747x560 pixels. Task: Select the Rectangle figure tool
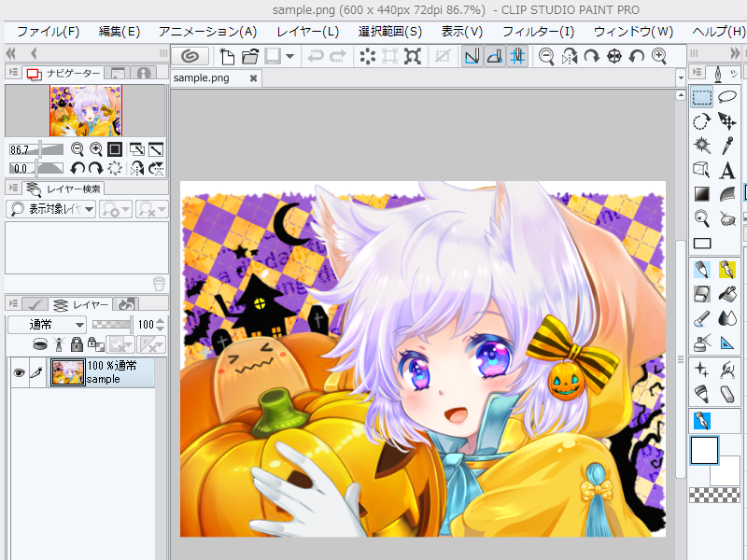pyautogui.click(x=702, y=243)
